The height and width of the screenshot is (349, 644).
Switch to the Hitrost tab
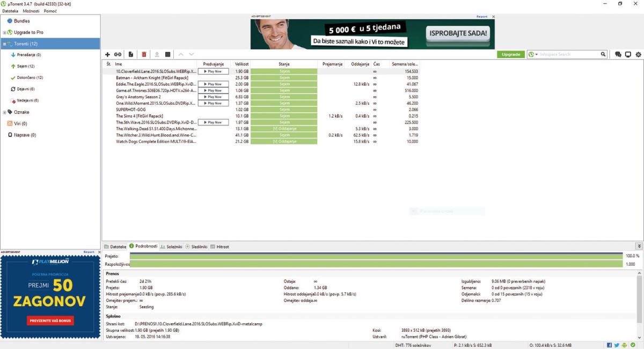click(220, 246)
